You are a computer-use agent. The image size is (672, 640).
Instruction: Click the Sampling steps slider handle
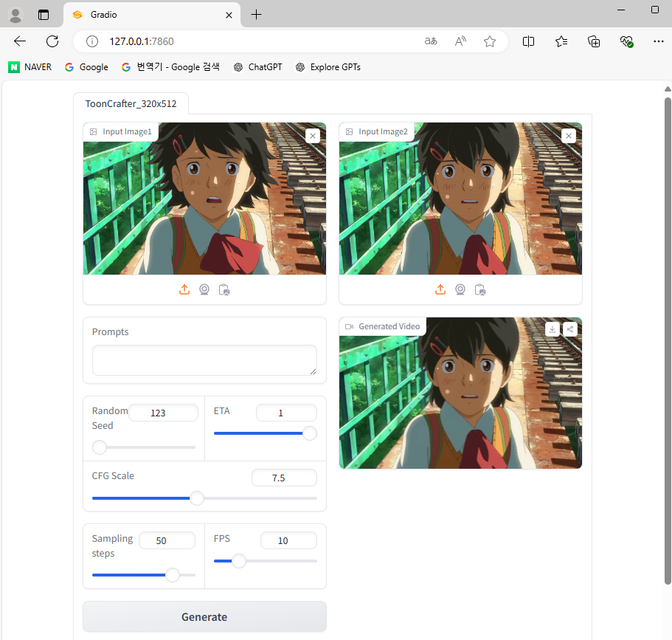click(173, 575)
